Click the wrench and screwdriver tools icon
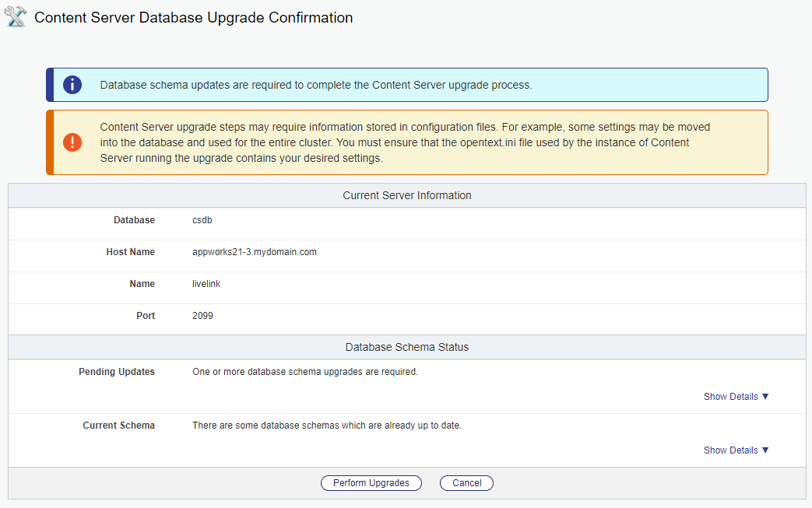This screenshot has height=508, width=812. [x=16, y=16]
